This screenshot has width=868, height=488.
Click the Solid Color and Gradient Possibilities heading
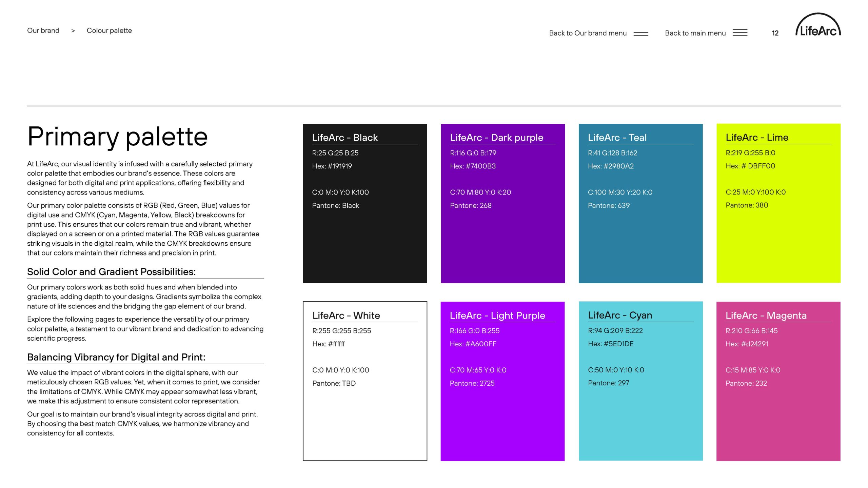click(x=112, y=272)
